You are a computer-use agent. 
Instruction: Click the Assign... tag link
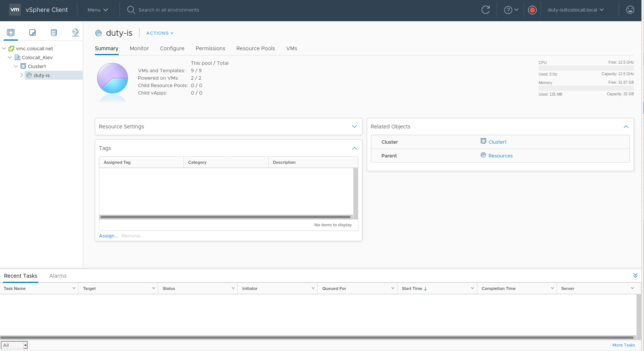coord(108,236)
